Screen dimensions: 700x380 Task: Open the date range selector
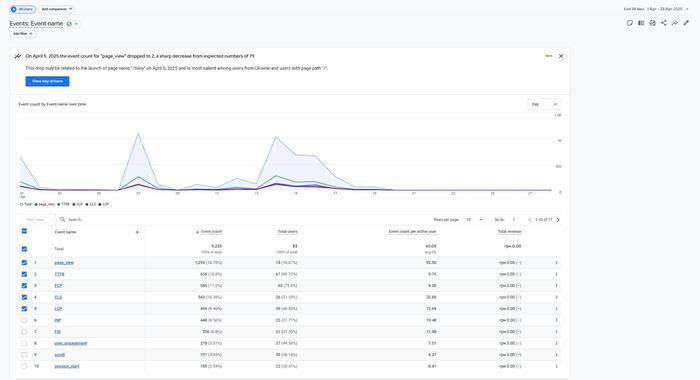point(656,9)
